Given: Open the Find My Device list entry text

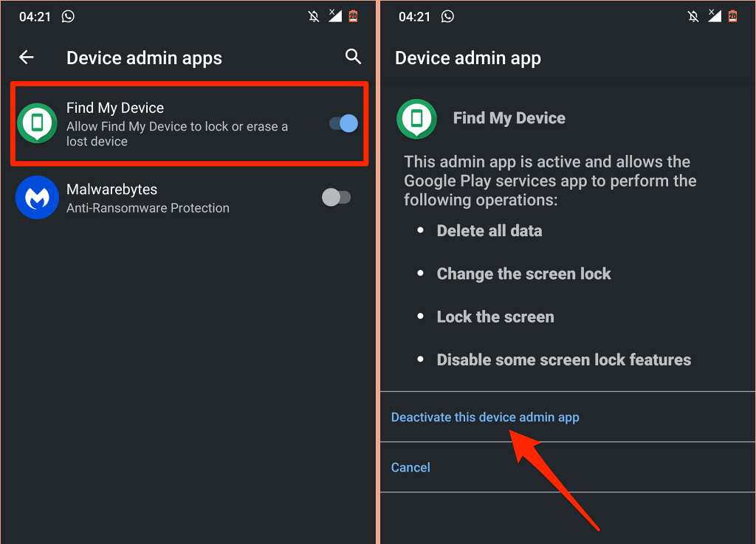Looking at the screenshot, I should pyautogui.click(x=177, y=125).
